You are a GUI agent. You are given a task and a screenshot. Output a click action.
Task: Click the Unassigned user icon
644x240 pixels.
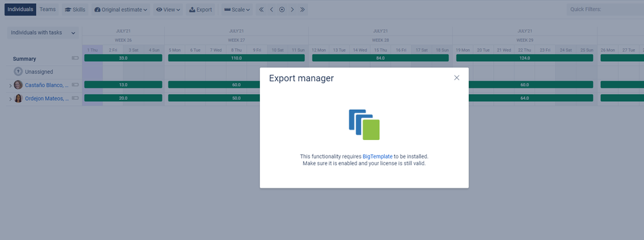pyautogui.click(x=18, y=72)
